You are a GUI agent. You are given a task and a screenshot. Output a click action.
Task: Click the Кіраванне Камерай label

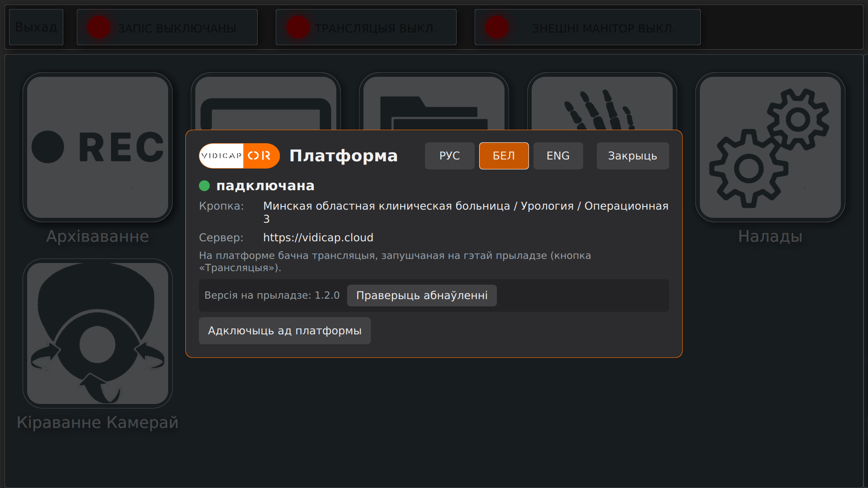(x=98, y=422)
